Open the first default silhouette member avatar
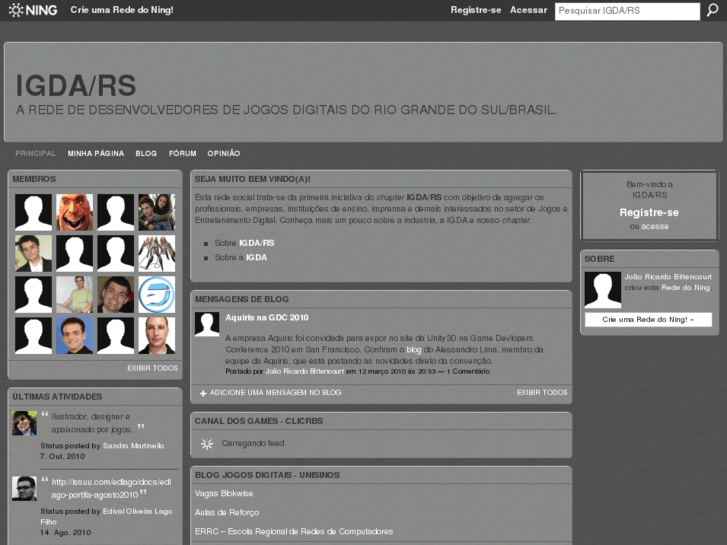Screen dimensions: 727x545 (33, 212)
